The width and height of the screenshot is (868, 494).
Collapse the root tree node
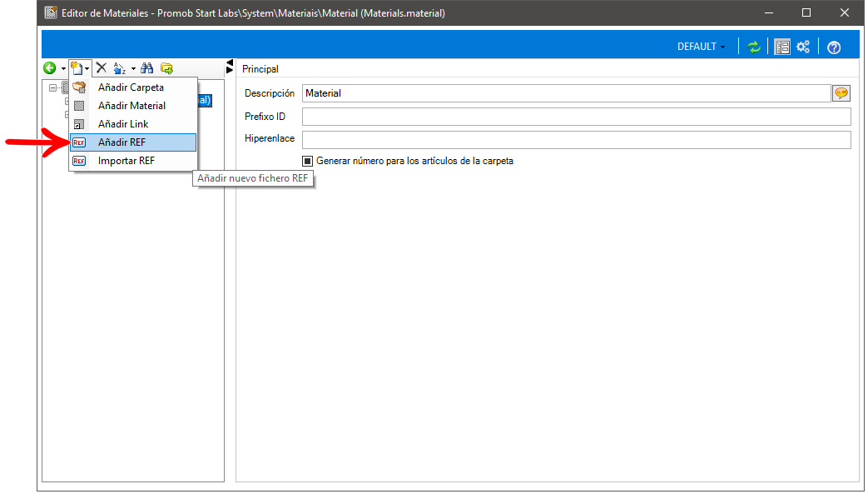(52, 87)
